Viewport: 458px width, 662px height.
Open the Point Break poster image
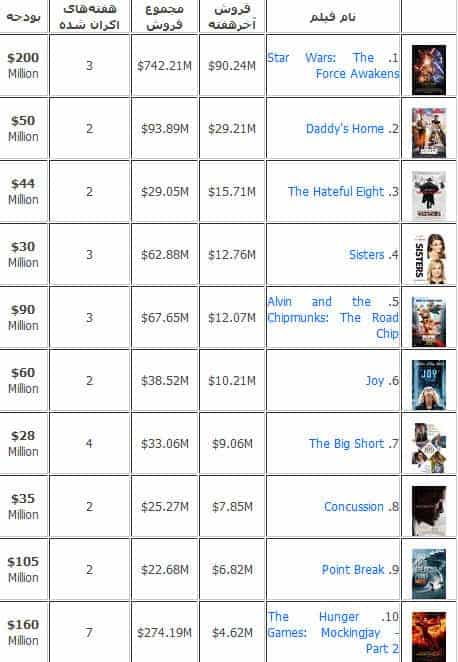pos(429,574)
